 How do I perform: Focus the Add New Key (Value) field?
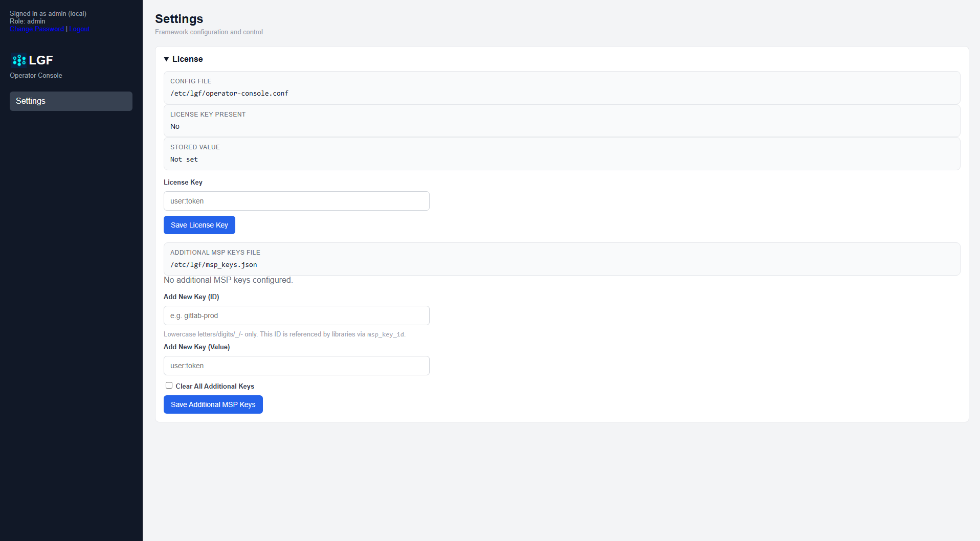(297, 366)
